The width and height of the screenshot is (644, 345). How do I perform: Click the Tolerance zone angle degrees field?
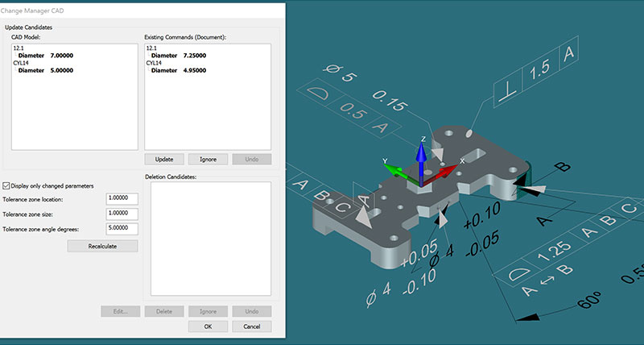(122, 229)
